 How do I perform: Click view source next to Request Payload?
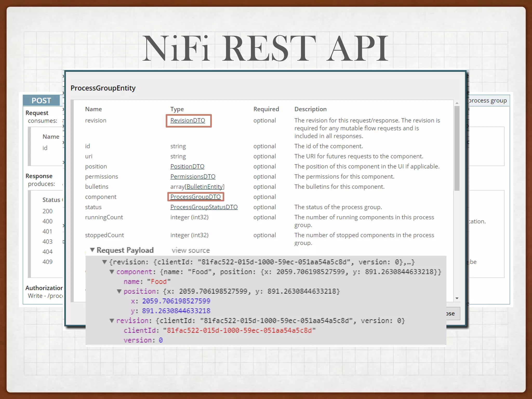pyautogui.click(x=191, y=250)
